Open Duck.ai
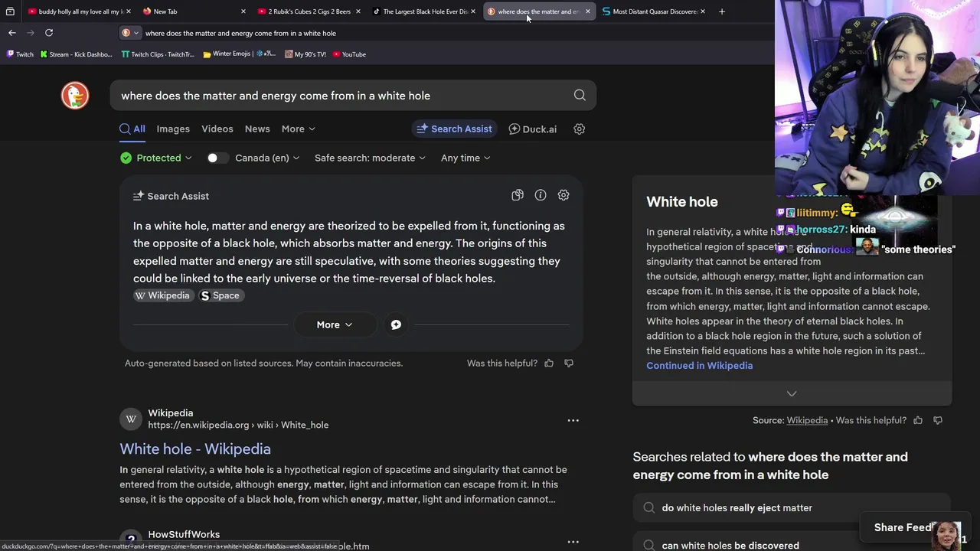 coord(533,129)
